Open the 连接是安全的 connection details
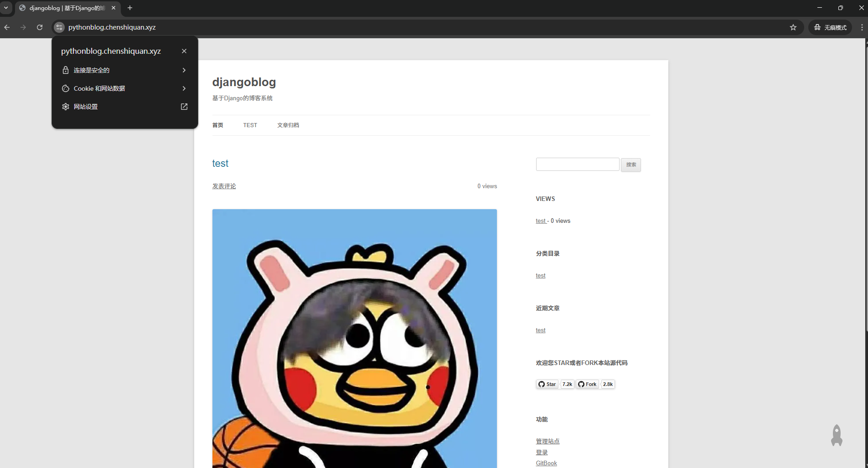Image resolution: width=868 pixels, height=468 pixels. [125, 70]
